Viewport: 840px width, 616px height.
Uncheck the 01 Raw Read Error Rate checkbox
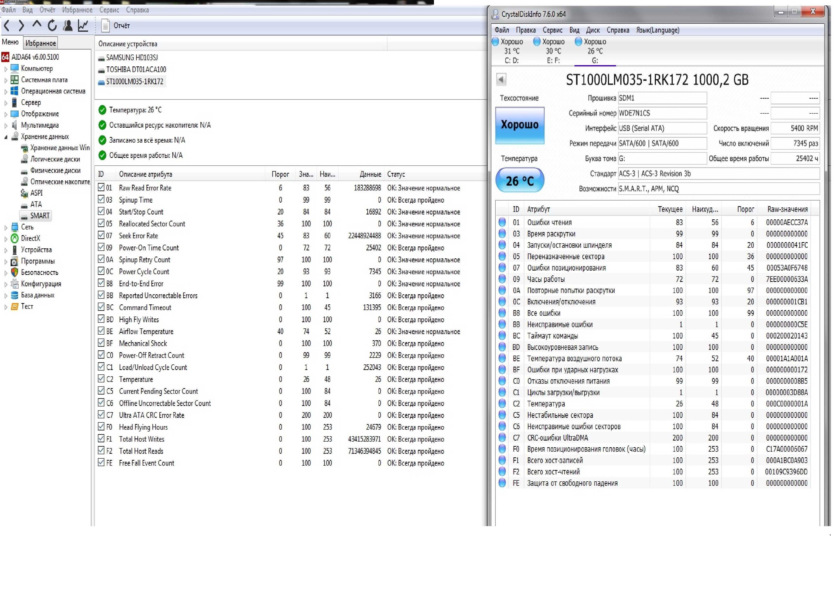(x=101, y=188)
